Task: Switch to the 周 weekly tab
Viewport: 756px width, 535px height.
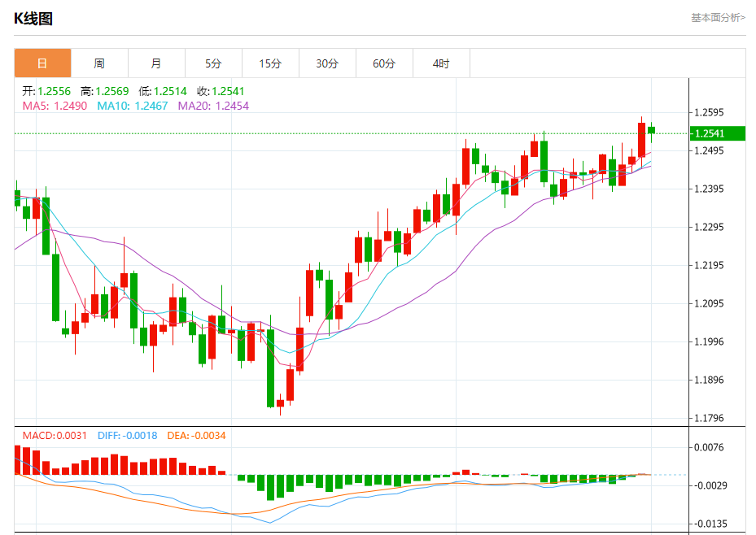Action: point(99,63)
